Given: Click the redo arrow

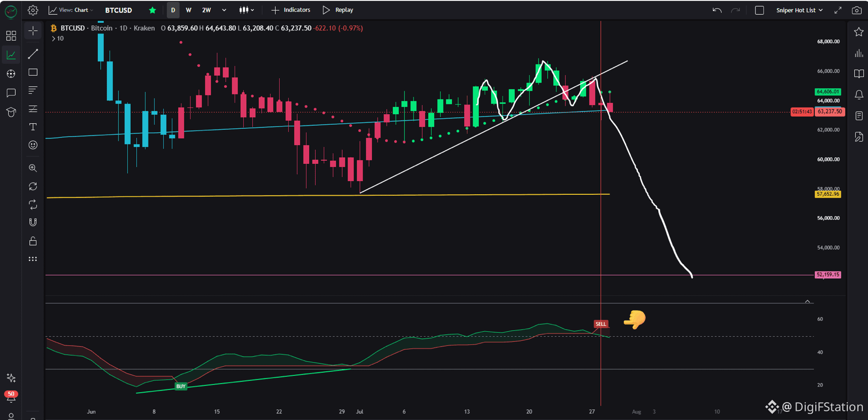Looking at the screenshot, I should point(735,10).
